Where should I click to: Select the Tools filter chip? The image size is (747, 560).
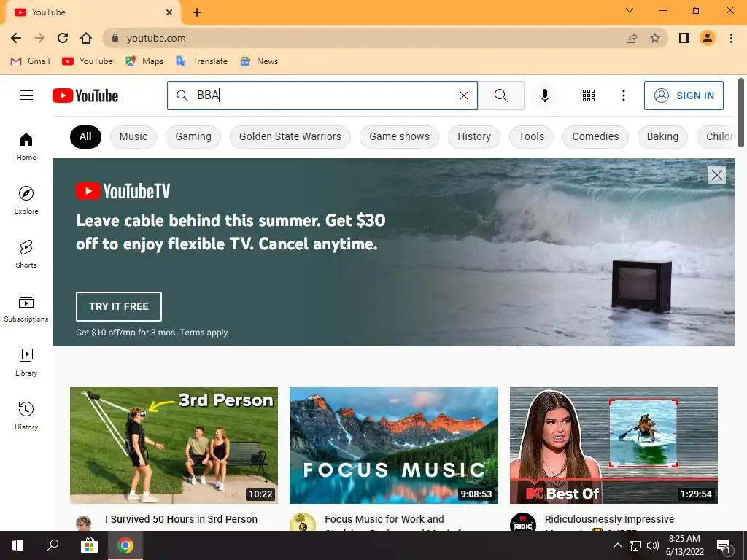[x=531, y=136]
